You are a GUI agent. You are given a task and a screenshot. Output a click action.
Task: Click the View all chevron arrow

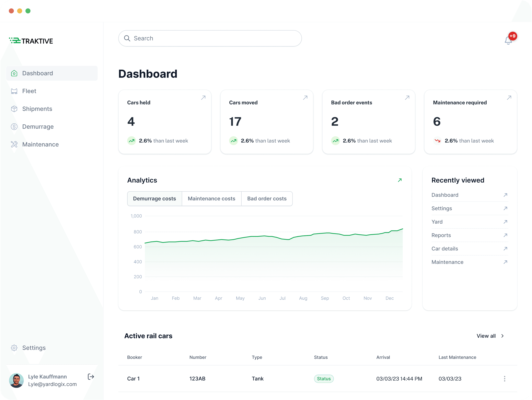click(502, 336)
